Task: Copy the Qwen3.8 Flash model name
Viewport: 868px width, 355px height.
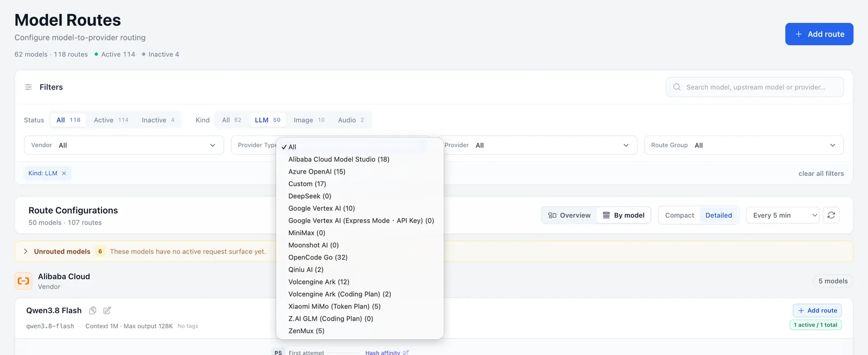Action: (93, 310)
